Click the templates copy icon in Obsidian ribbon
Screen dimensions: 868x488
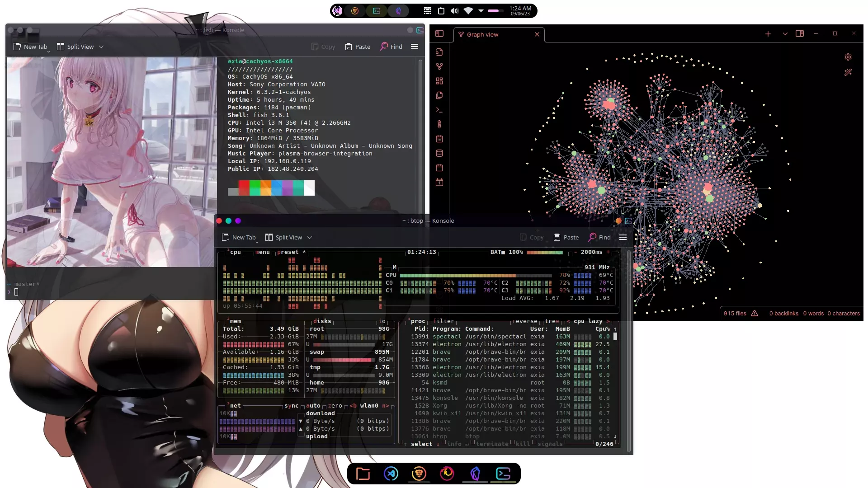pos(439,95)
